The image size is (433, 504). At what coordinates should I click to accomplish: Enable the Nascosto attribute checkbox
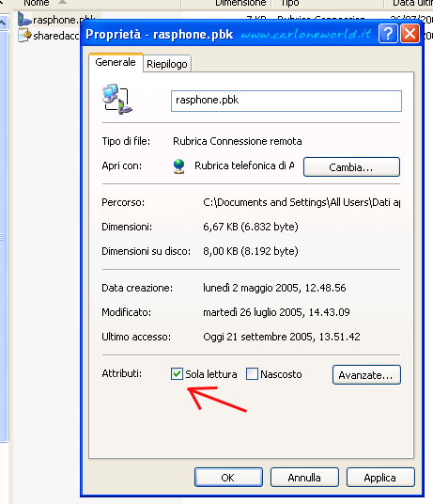252,374
